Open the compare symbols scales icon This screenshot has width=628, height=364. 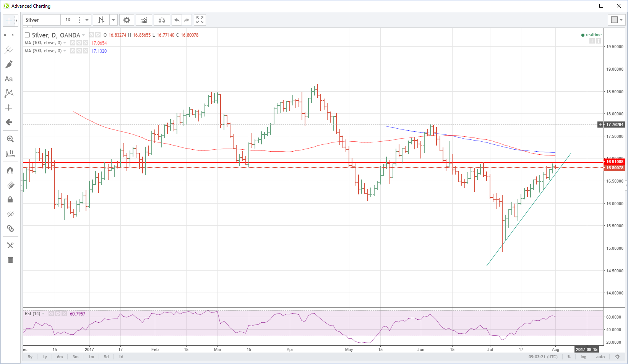coord(162,20)
